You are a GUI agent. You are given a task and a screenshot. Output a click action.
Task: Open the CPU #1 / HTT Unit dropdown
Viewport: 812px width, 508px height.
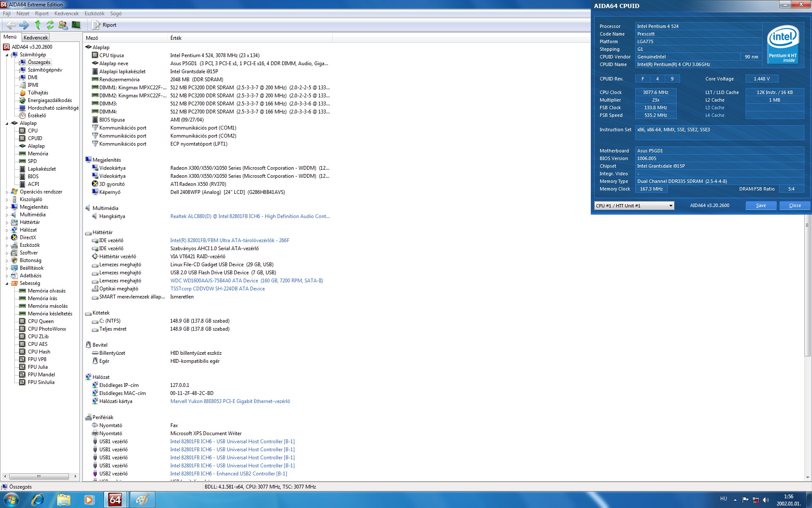670,206
